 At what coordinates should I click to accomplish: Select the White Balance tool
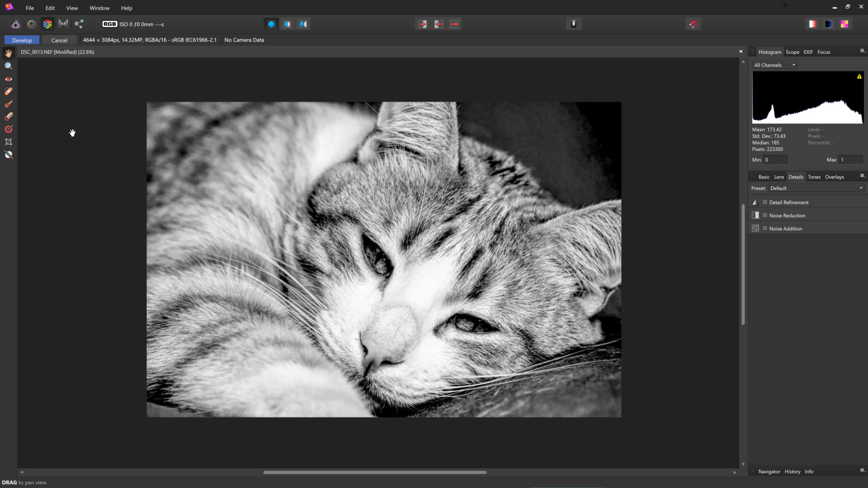8,155
